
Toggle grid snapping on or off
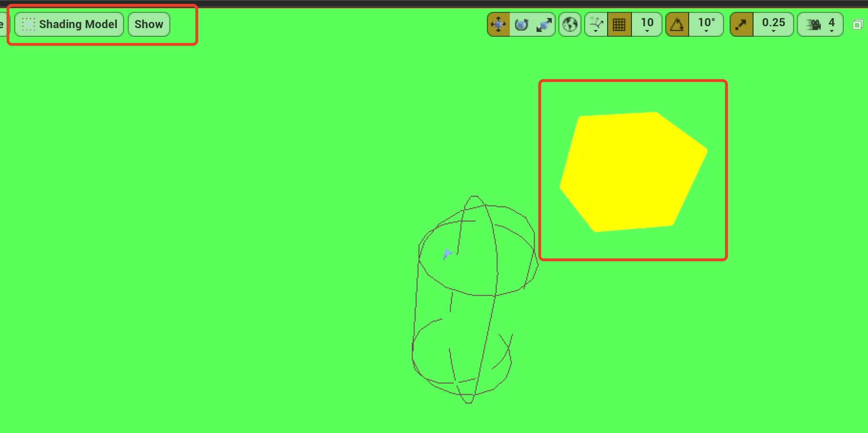tap(619, 24)
